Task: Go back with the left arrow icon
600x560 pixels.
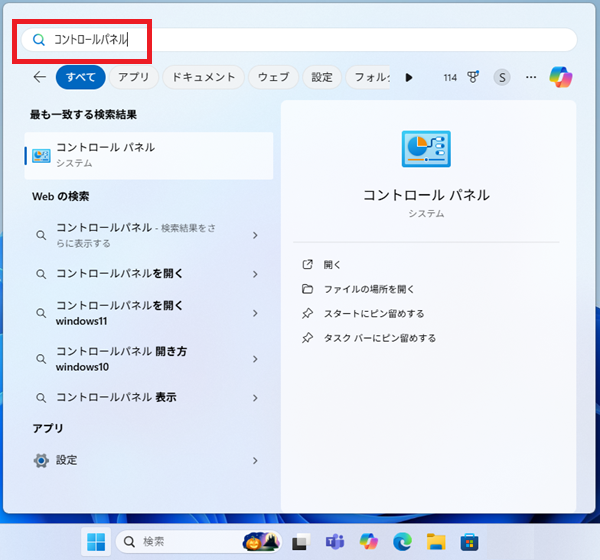Action: [x=40, y=77]
